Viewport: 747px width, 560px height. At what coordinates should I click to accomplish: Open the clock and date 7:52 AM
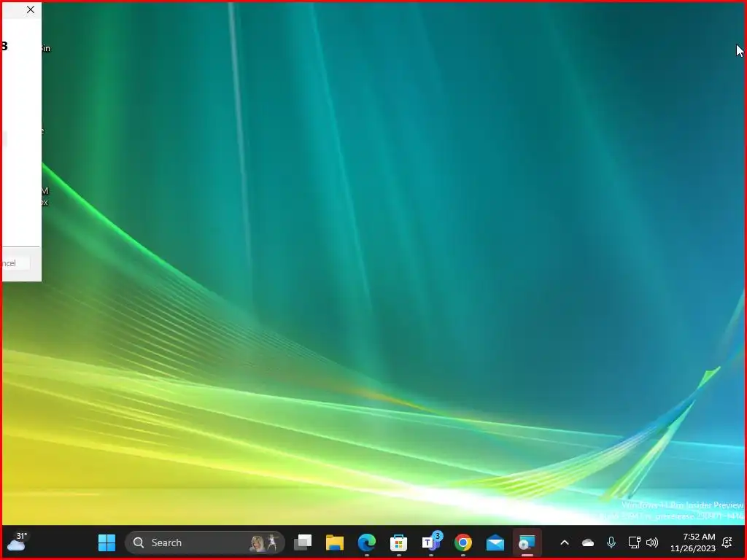693,542
